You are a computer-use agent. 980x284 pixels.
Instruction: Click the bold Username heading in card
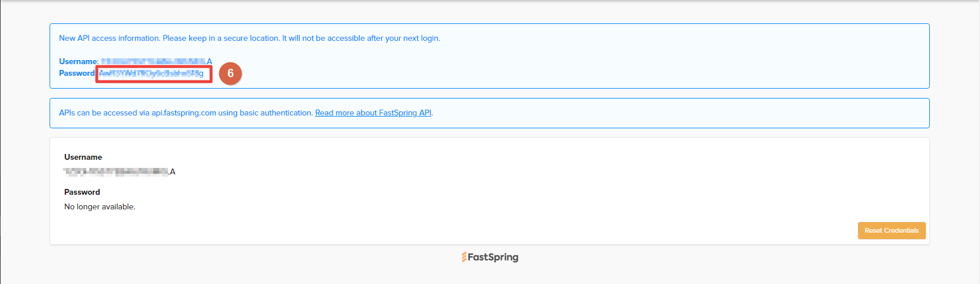83,157
